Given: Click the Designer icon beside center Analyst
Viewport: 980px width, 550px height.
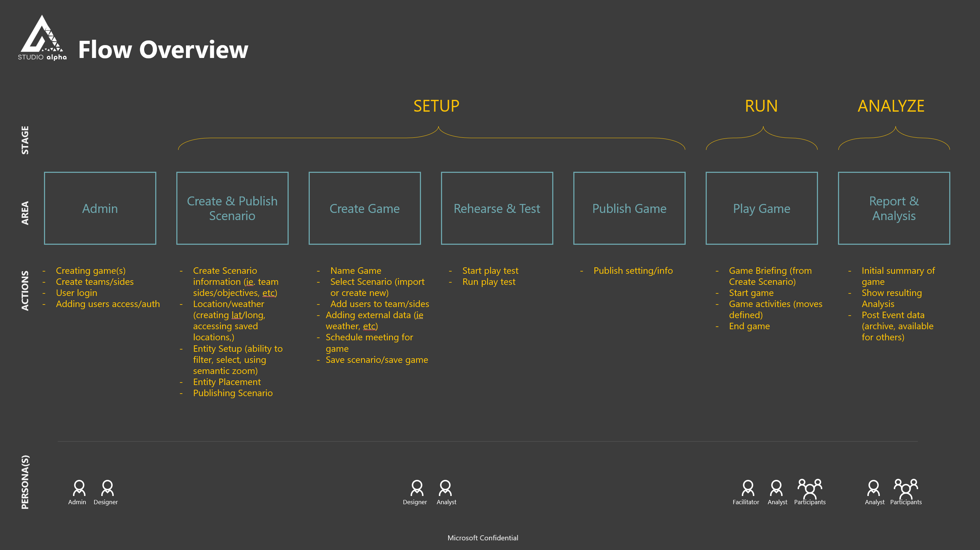Looking at the screenshot, I should (x=417, y=488).
